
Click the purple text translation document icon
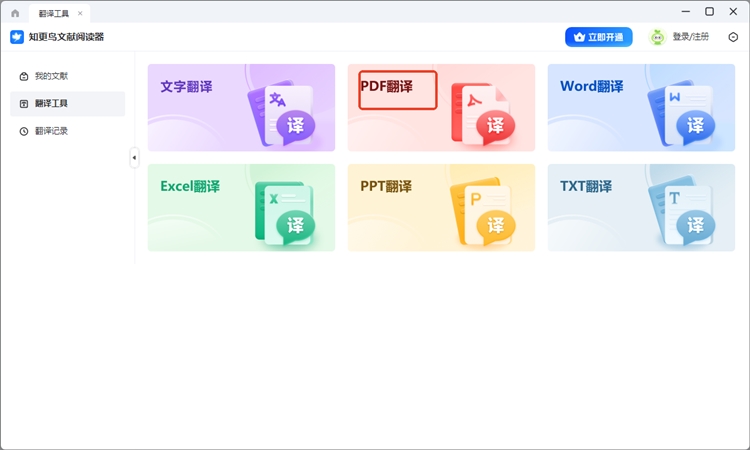(x=282, y=114)
